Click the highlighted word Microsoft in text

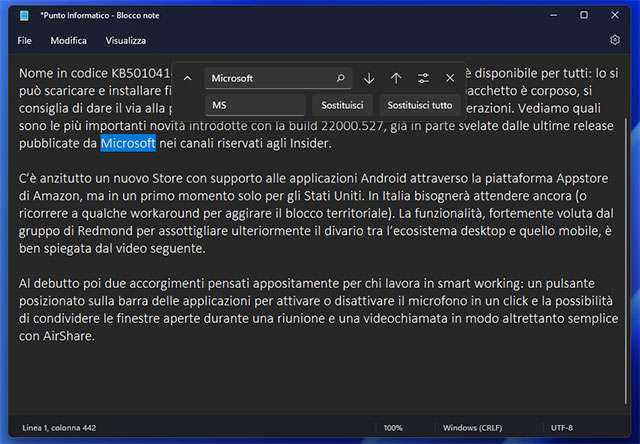(127, 144)
